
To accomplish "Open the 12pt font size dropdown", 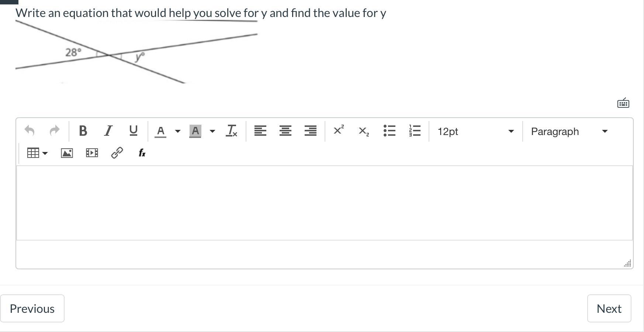I will [x=476, y=131].
